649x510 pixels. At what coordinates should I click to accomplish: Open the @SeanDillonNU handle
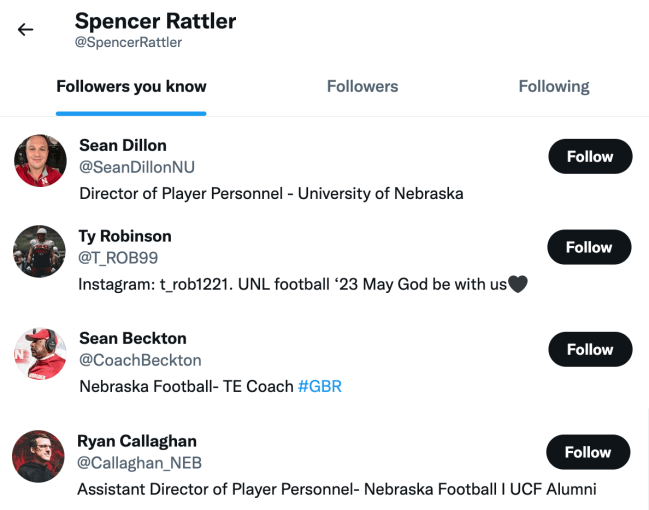click(x=137, y=168)
